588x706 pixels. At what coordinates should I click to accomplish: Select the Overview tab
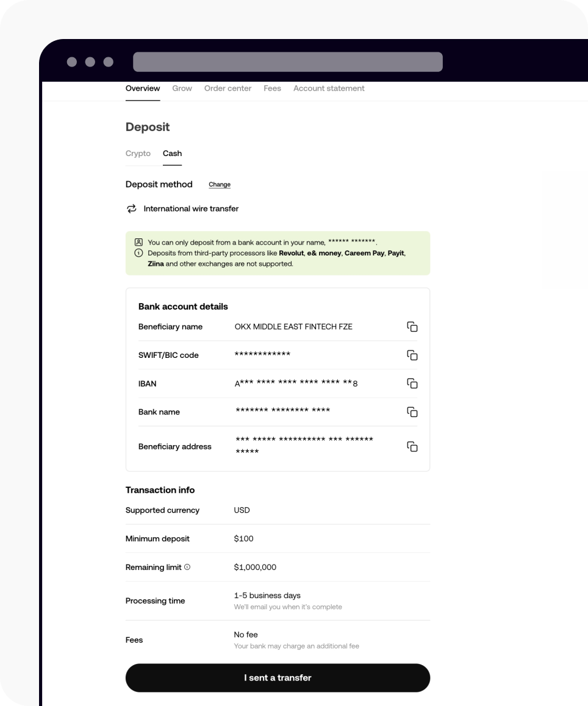click(142, 88)
